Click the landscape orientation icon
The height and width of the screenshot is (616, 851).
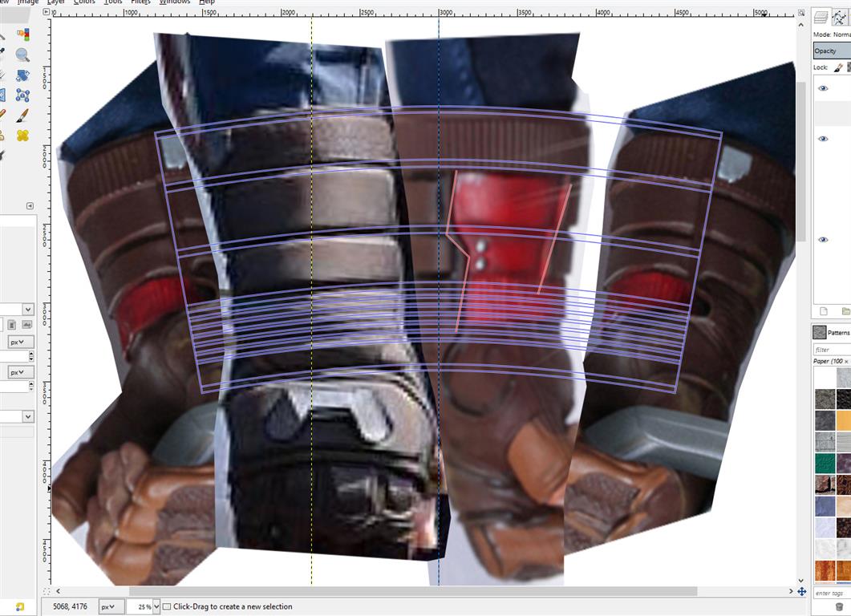tap(26, 325)
